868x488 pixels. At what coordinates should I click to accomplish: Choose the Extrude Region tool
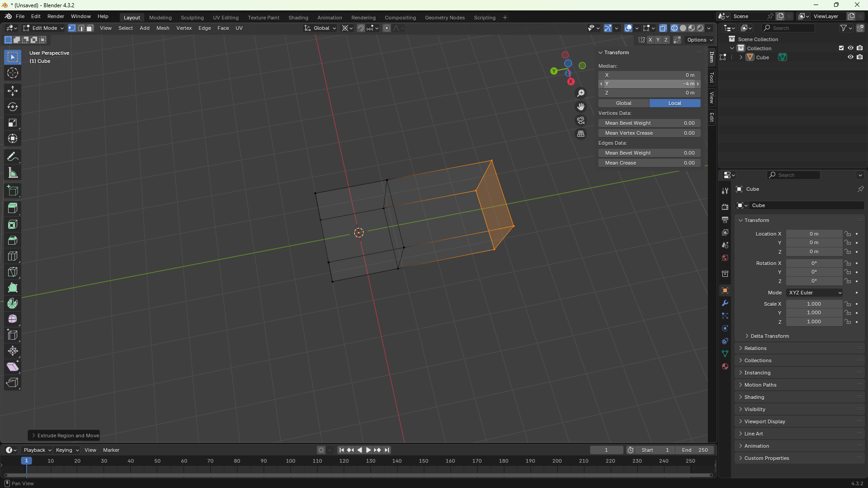[13, 208]
